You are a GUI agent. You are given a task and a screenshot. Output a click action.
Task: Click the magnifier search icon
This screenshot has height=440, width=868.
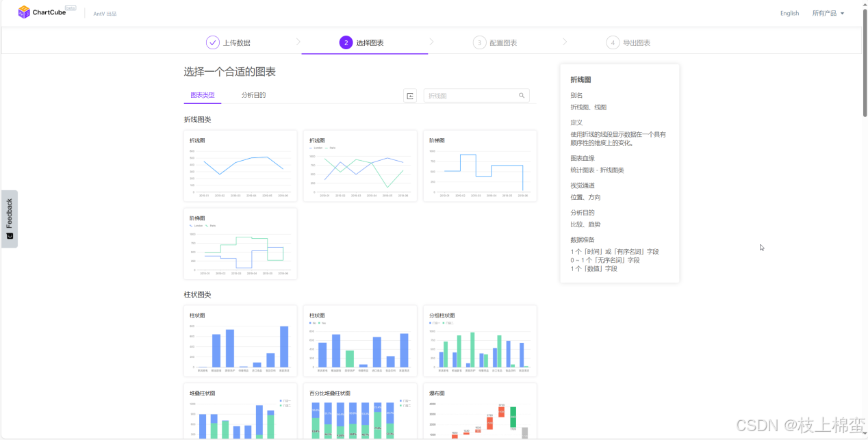(522, 96)
